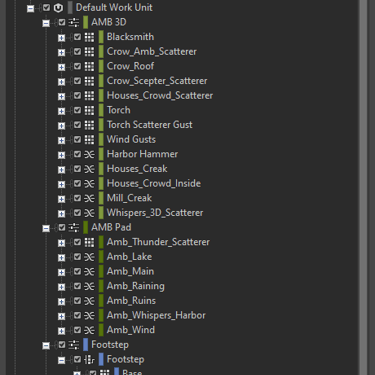Collapse the Default Work Unit node
This screenshot has height=375, width=375.
tap(30, 8)
